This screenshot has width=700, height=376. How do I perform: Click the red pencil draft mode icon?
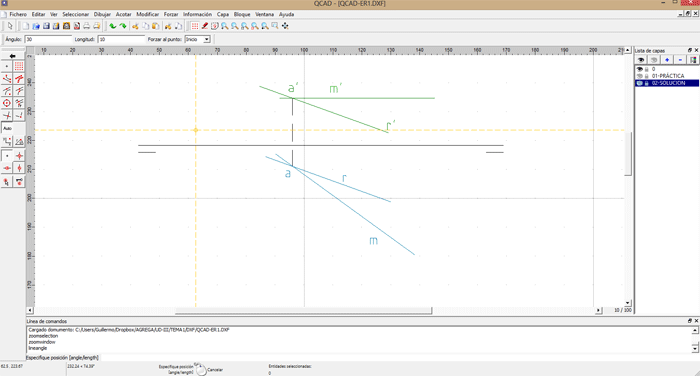204,26
